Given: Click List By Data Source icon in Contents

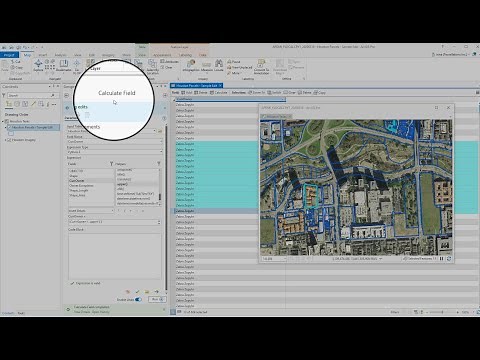Looking at the screenshot, I should [x=17, y=104].
